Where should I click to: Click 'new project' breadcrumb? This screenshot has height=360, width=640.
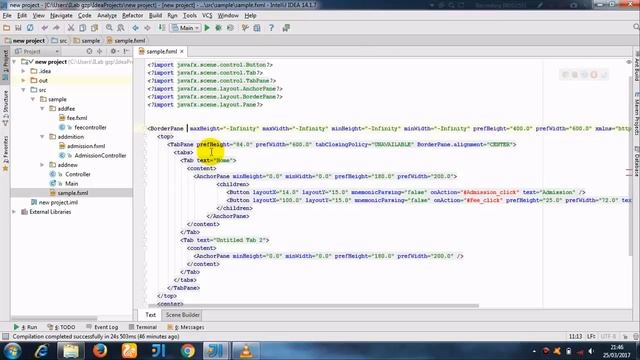point(25,40)
